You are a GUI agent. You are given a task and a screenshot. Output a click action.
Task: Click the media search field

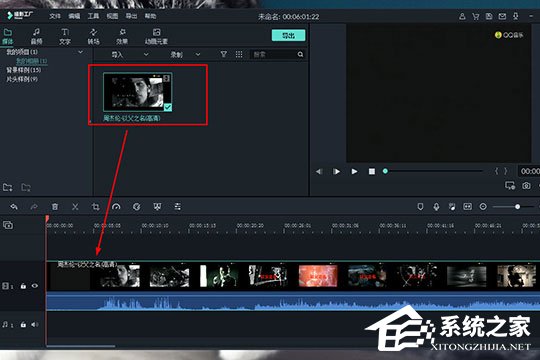(274, 54)
